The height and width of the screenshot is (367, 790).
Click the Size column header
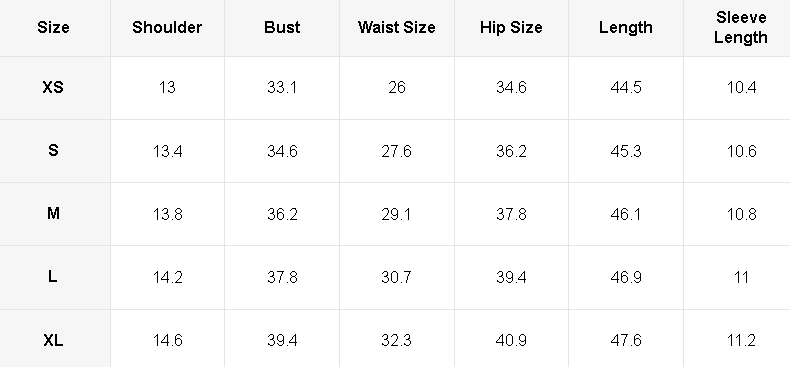53,27
